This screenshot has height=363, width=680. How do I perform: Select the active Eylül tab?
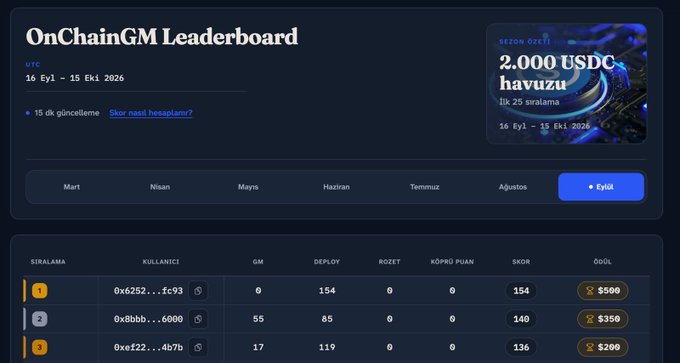[x=601, y=187]
